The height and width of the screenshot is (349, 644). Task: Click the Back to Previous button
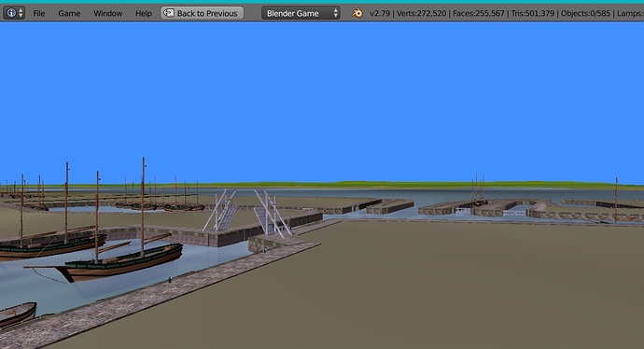point(203,13)
